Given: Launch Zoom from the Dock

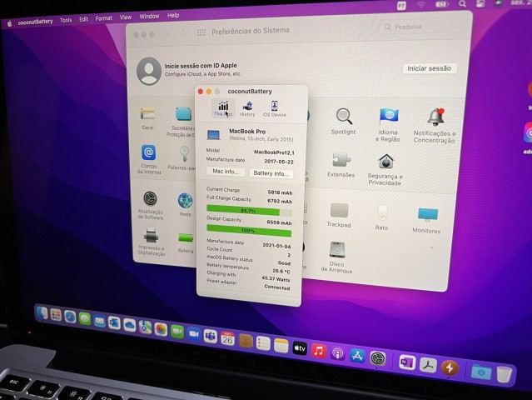Looking at the screenshot, I should 194,334.
